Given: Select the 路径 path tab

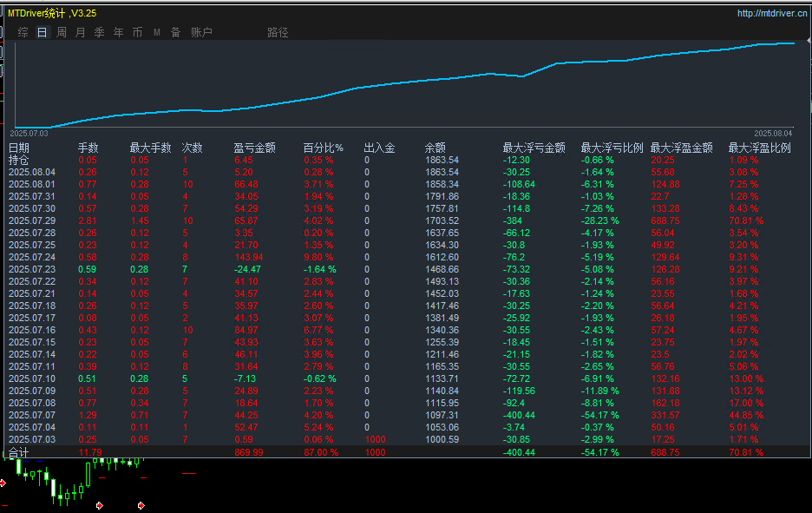Looking at the screenshot, I should click(278, 32).
